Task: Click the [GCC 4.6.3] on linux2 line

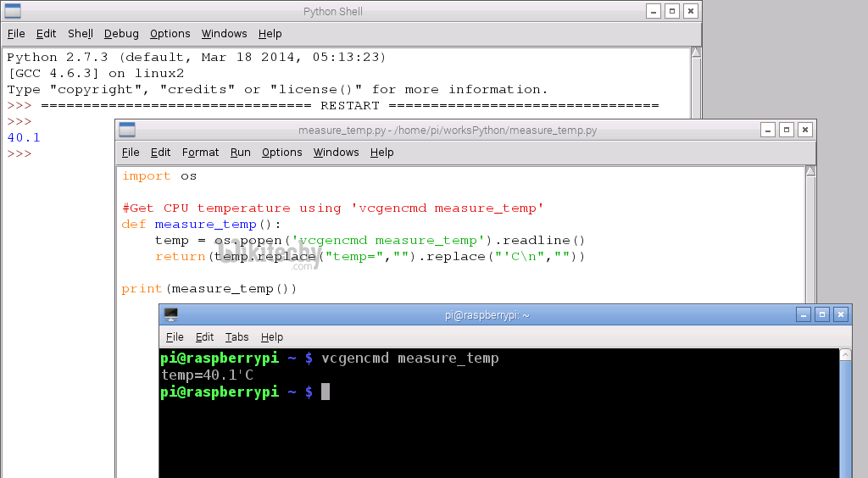Action: point(96,74)
